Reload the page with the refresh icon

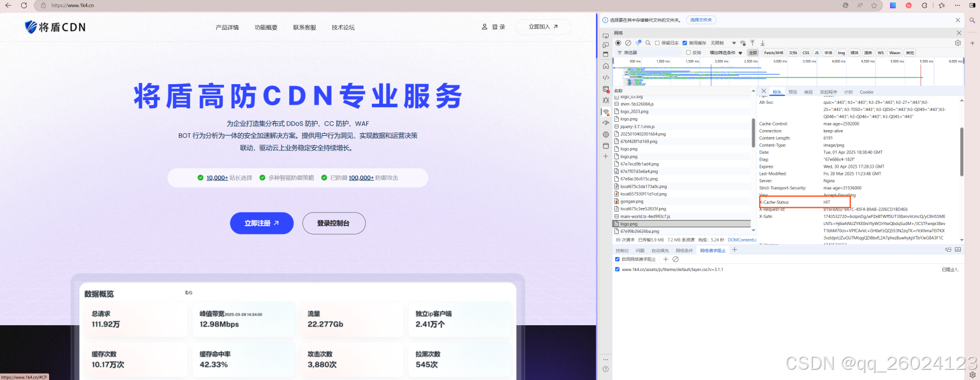coord(24,5)
